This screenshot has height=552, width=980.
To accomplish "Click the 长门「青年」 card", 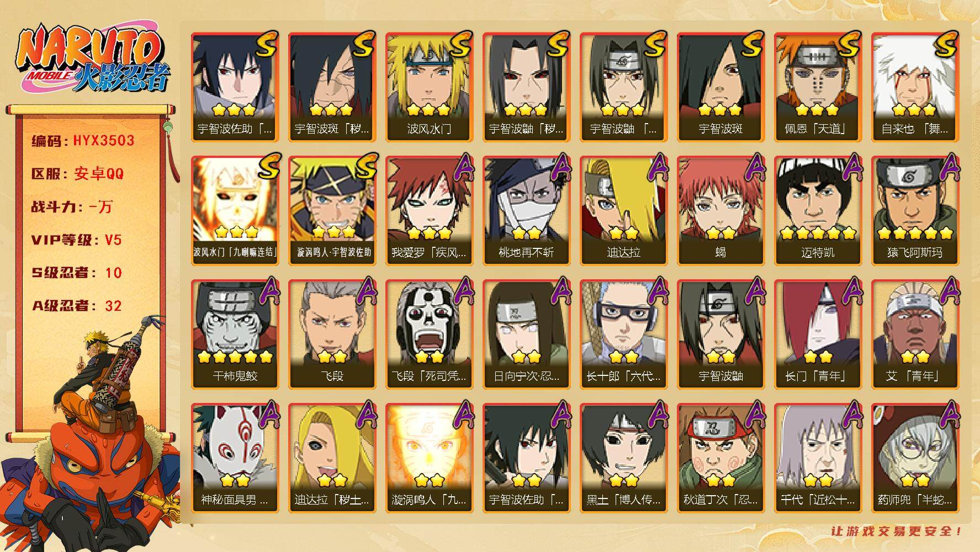I will click(x=818, y=334).
